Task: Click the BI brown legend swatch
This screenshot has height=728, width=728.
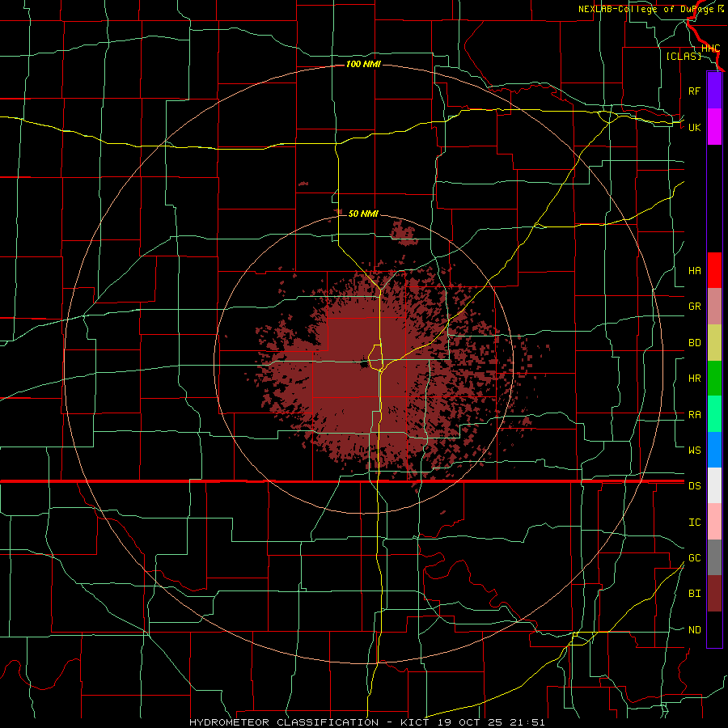Action: 714,594
